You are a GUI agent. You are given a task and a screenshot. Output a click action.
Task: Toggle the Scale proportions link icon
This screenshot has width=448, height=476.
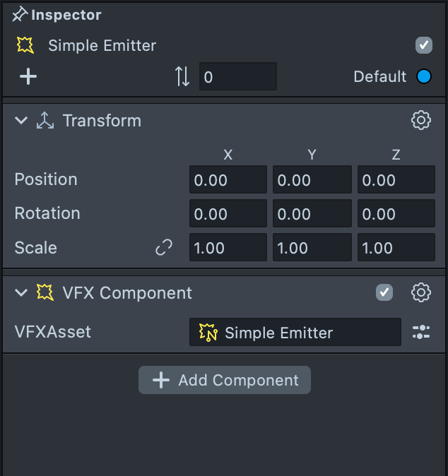164,247
